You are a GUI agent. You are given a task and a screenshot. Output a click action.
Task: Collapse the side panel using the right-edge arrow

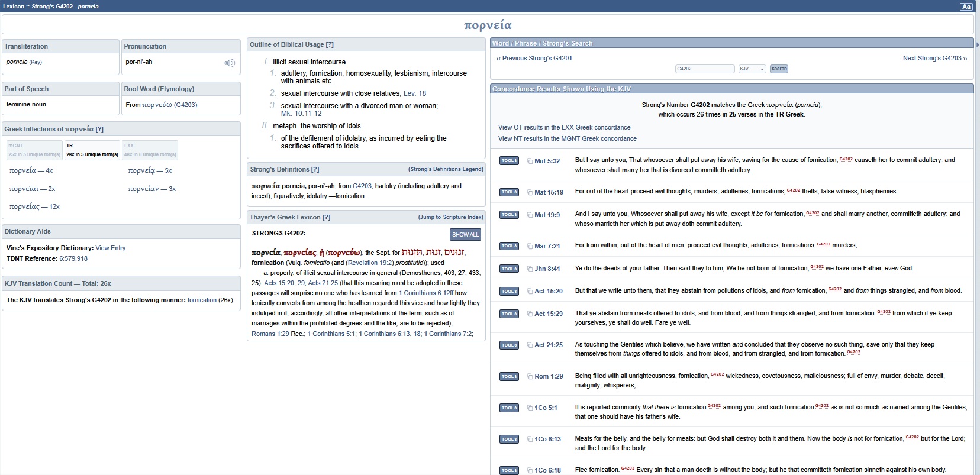pyautogui.click(x=977, y=44)
